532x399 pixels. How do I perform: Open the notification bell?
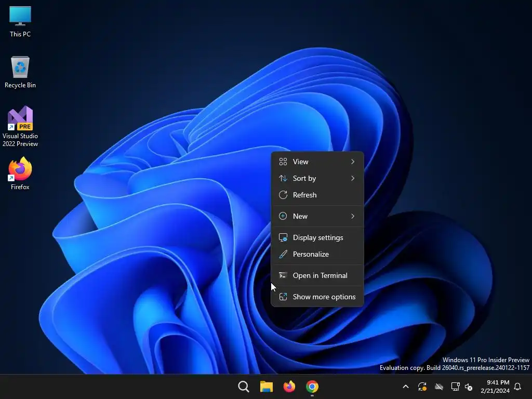[x=517, y=387]
